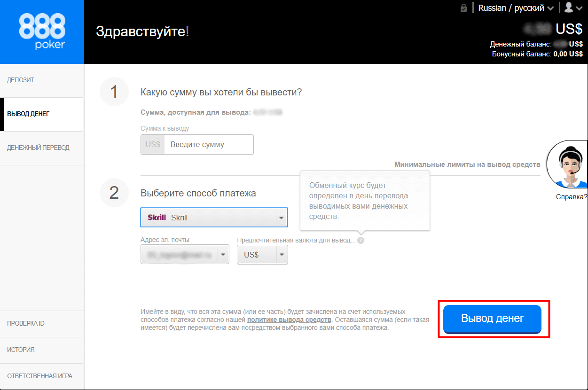Click the question mark help icon
Viewport: 588px width, 390px height.
360,241
